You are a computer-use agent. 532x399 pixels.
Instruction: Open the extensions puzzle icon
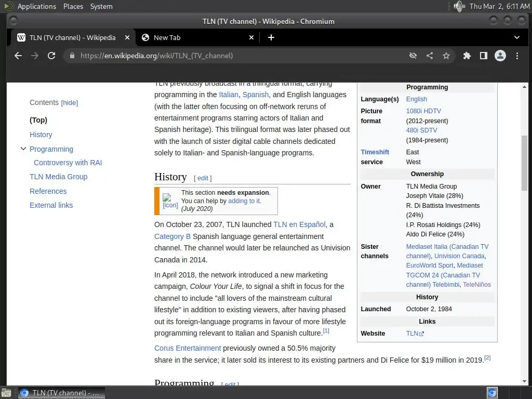467,56
